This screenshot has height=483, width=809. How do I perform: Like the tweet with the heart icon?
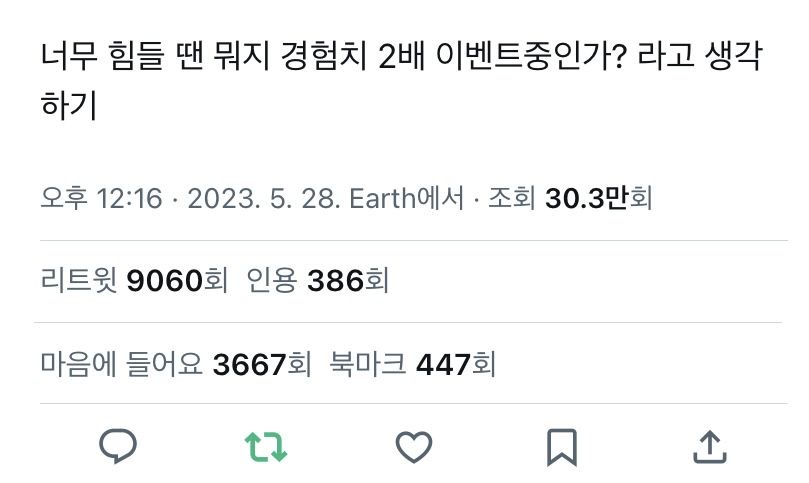pos(413,446)
